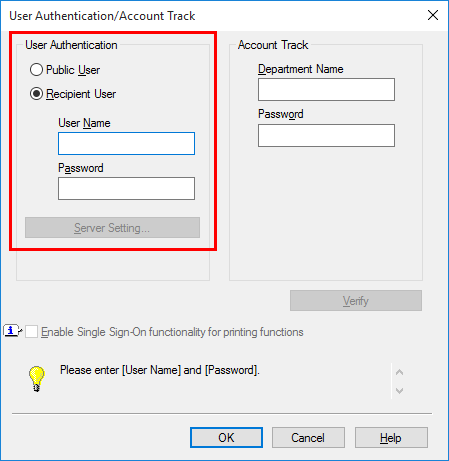Click the Verify button
449x461 pixels.
(x=356, y=301)
